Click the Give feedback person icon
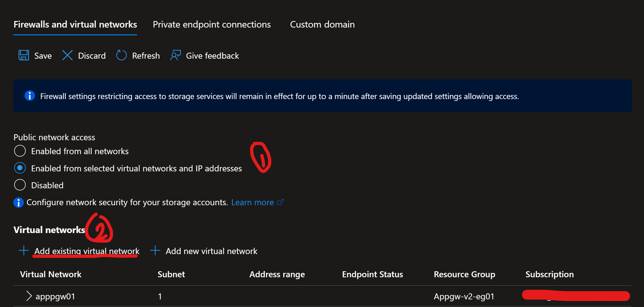Image resolution: width=644 pixels, height=307 pixels. [175, 55]
